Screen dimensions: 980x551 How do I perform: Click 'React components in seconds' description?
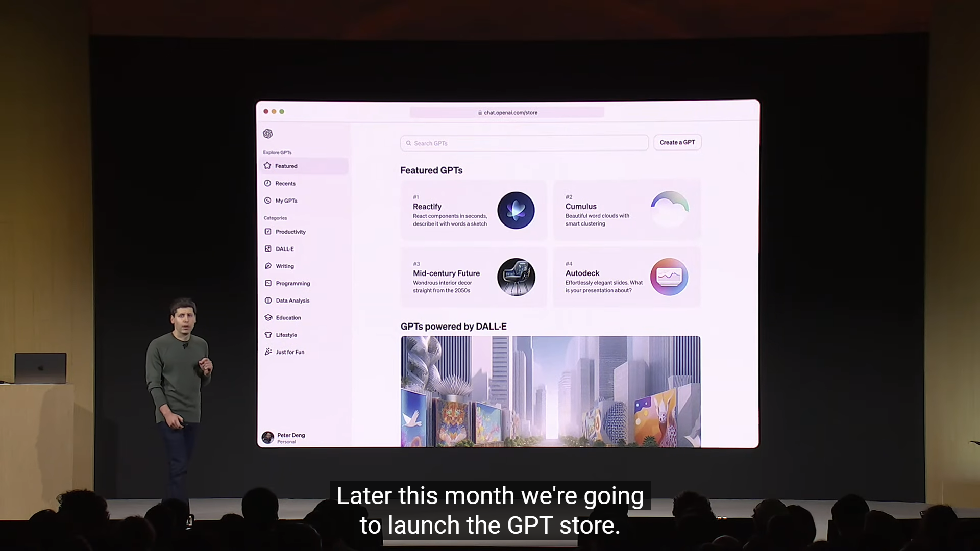[450, 220]
